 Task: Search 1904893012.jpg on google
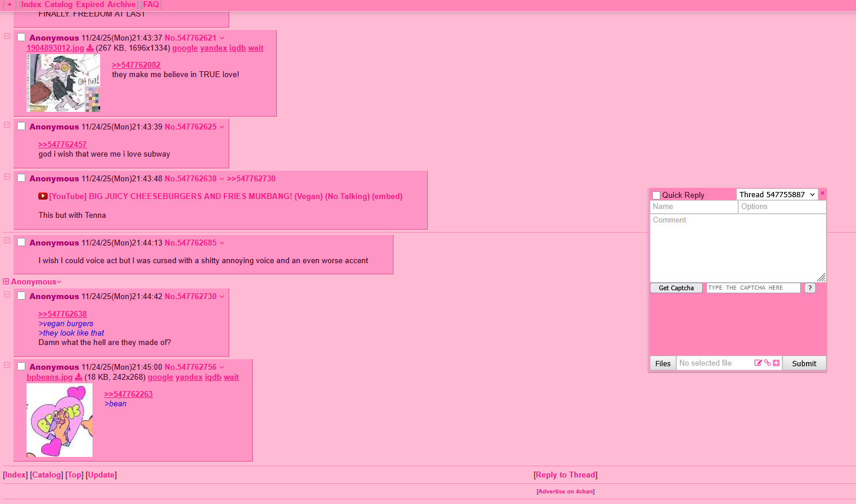[x=185, y=48]
